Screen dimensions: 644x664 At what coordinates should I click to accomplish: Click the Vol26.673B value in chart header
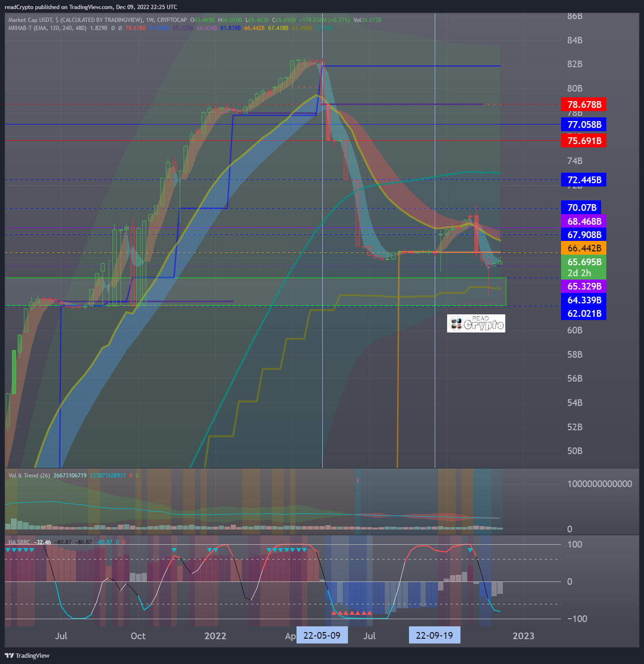(x=367, y=20)
